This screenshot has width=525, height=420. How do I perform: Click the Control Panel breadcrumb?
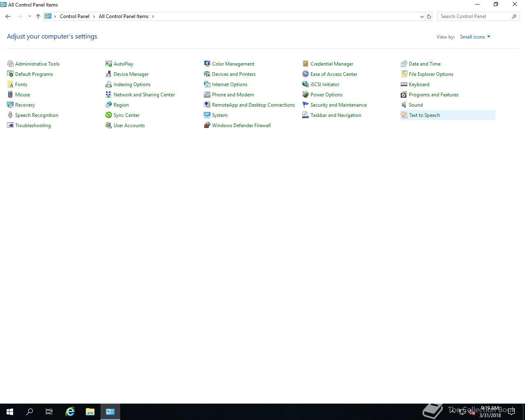point(75,16)
